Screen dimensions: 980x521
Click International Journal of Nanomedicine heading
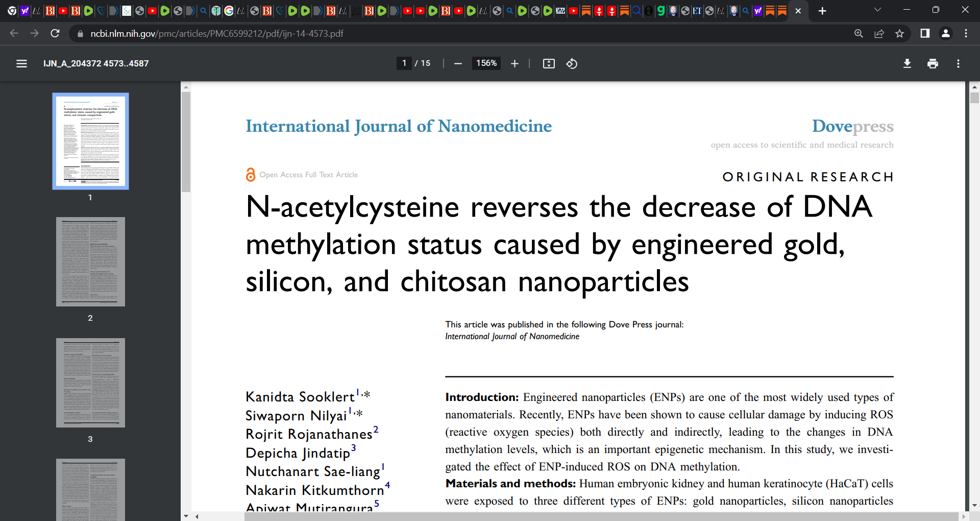click(399, 126)
